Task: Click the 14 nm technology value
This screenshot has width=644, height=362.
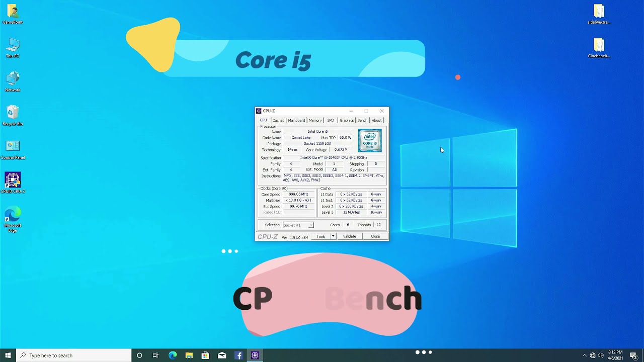Action: pos(292,150)
